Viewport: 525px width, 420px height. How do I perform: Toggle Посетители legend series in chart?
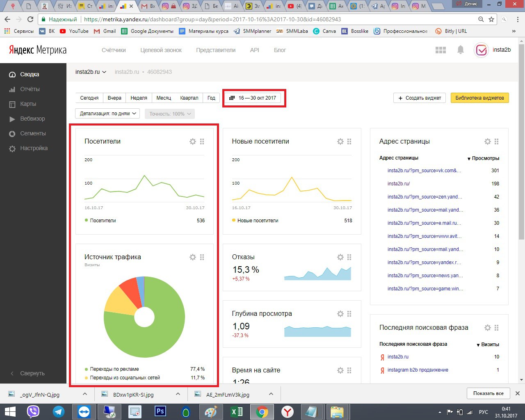pyautogui.click(x=103, y=221)
